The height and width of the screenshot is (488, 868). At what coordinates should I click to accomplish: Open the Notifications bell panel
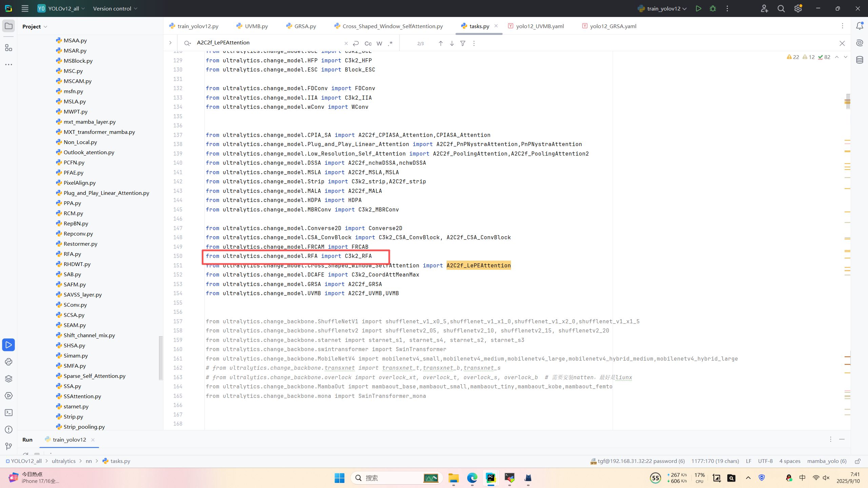click(860, 26)
